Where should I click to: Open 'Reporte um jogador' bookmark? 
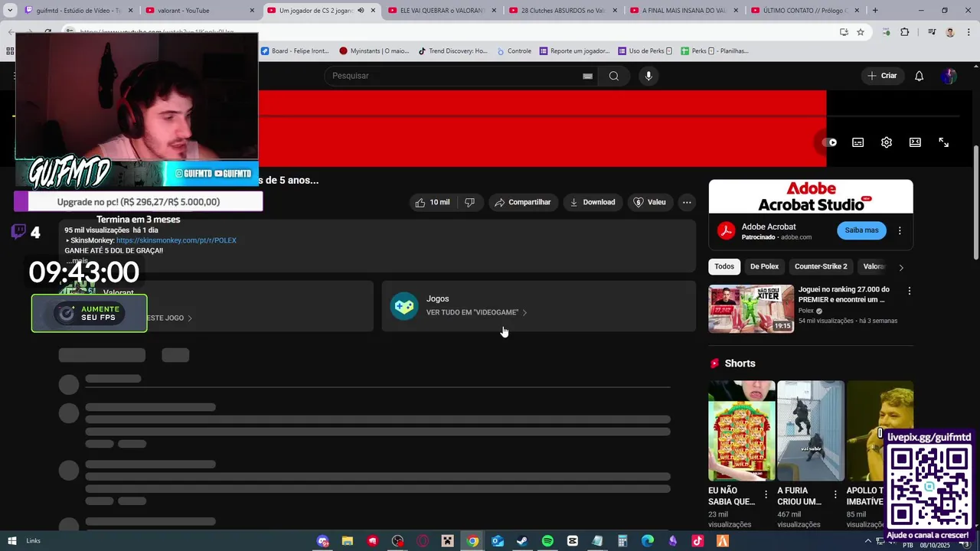(x=574, y=51)
